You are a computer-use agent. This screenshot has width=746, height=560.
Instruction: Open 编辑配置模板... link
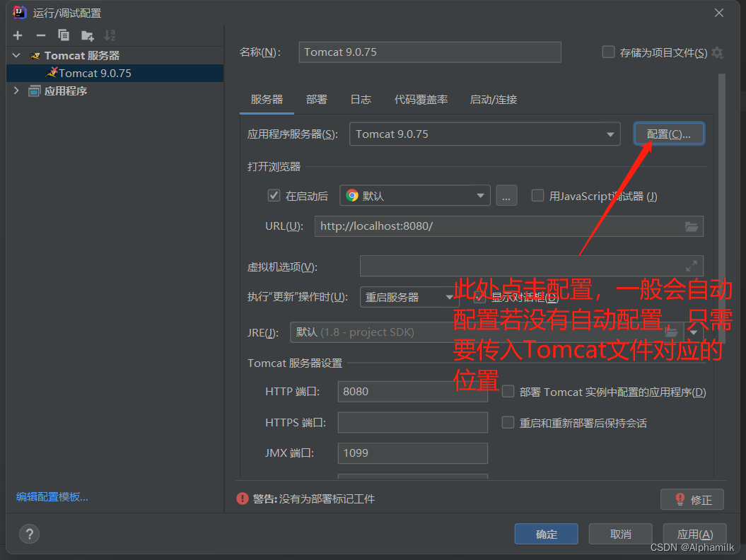(52, 497)
